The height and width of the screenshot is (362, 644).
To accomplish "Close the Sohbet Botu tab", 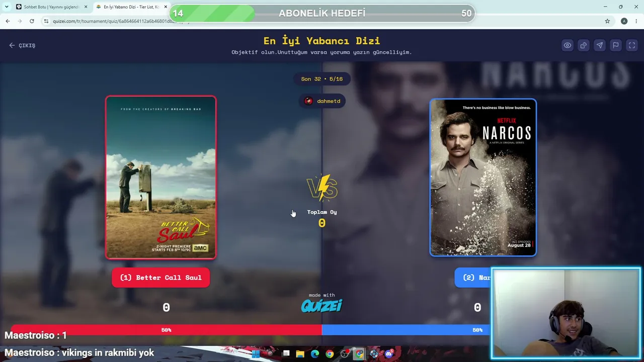I will pos(86,7).
